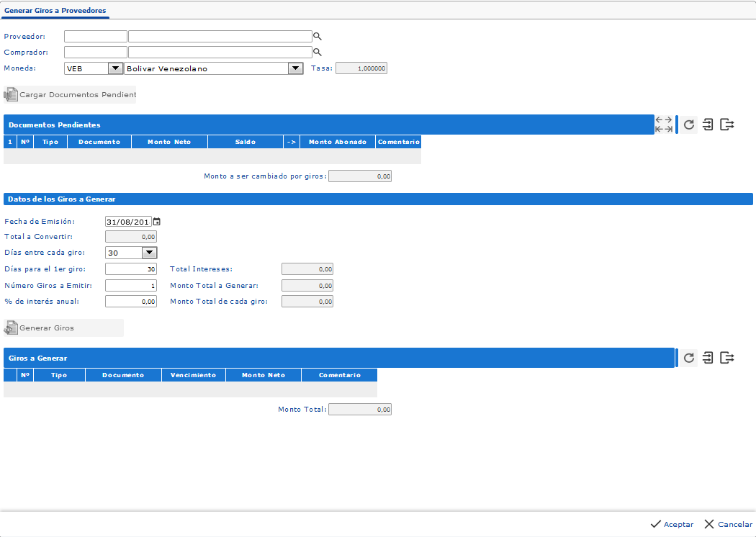
Task: Click the Cancelar button
Action: pos(728,524)
